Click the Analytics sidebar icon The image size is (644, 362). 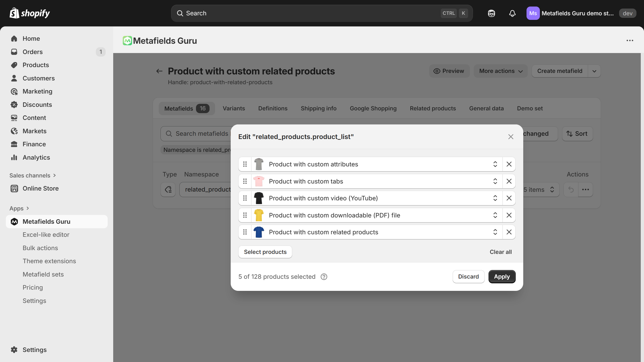click(14, 157)
